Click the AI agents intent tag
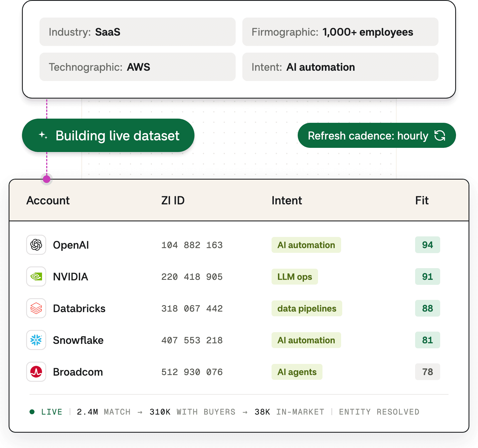This screenshot has width=478, height=448. pyautogui.click(x=297, y=372)
